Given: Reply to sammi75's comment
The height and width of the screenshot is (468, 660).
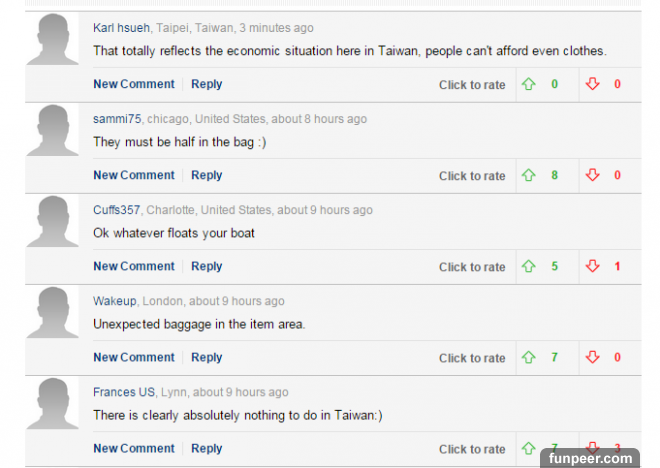Looking at the screenshot, I should (207, 175).
